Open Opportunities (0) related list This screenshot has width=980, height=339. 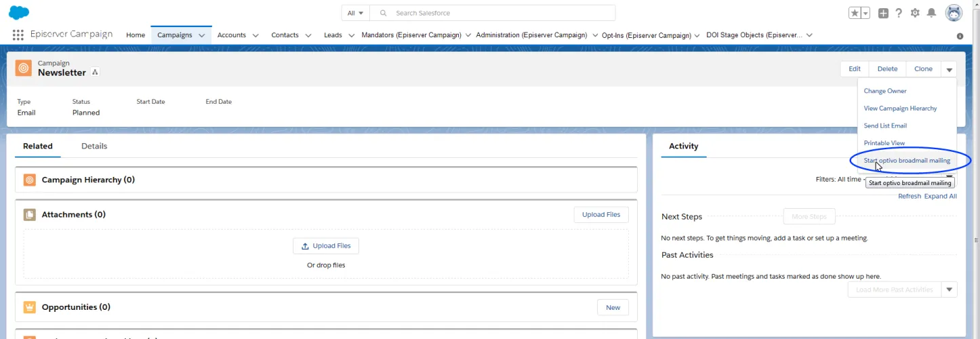pyautogui.click(x=76, y=307)
